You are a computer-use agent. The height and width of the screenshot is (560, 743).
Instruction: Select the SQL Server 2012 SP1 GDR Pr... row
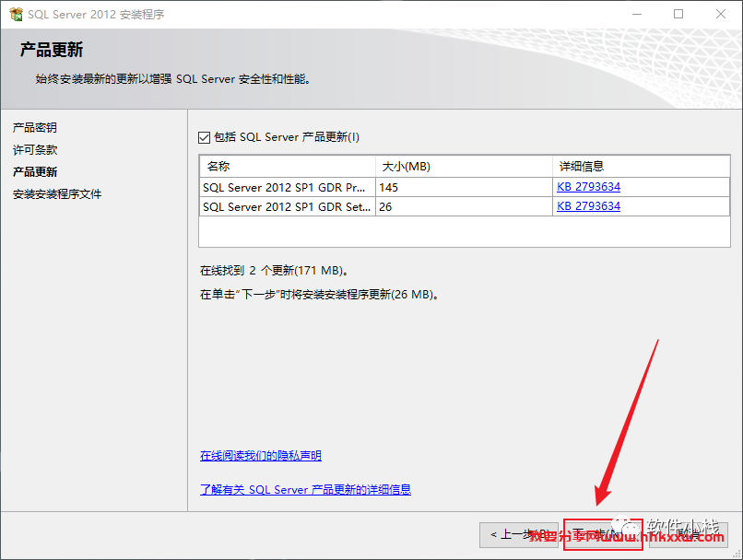point(465,188)
